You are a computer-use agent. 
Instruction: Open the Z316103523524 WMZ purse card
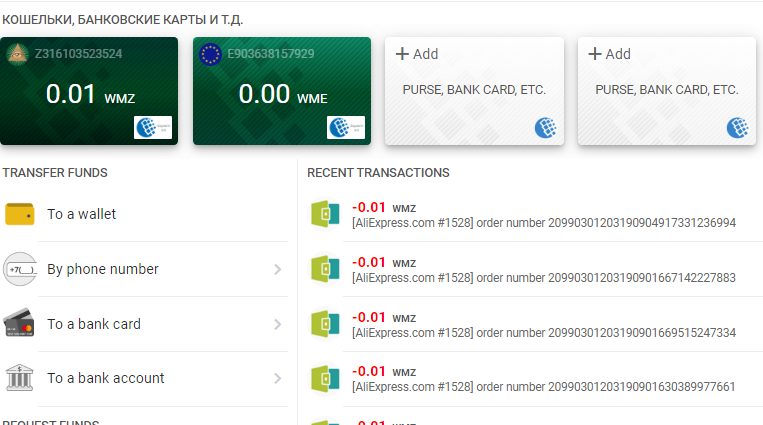pyautogui.click(x=89, y=91)
